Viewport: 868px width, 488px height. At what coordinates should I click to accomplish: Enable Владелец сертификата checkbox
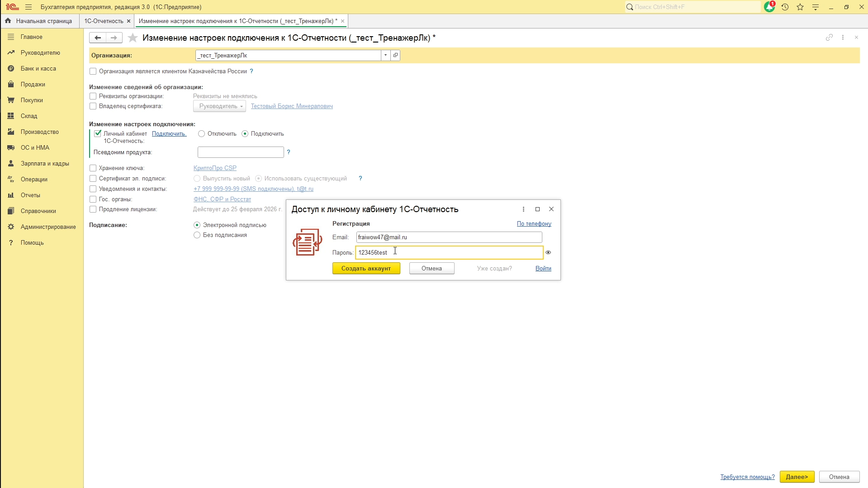93,106
